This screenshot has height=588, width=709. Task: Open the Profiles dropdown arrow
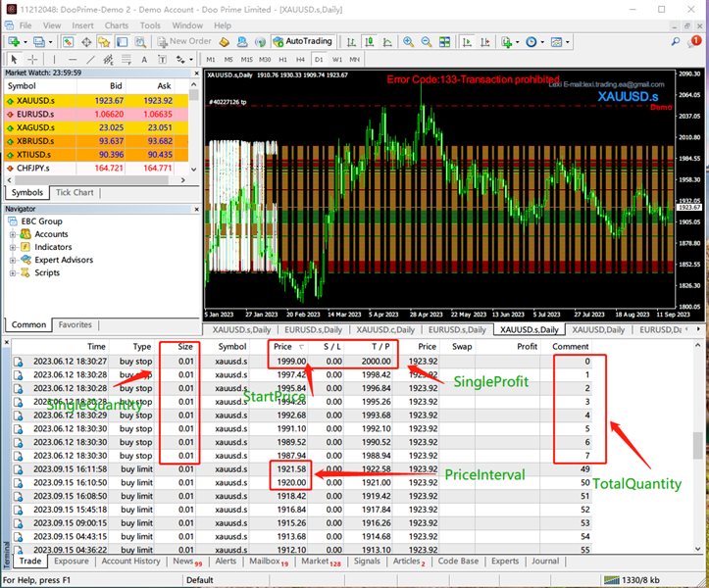pyautogui.click(x=50, y=42)
